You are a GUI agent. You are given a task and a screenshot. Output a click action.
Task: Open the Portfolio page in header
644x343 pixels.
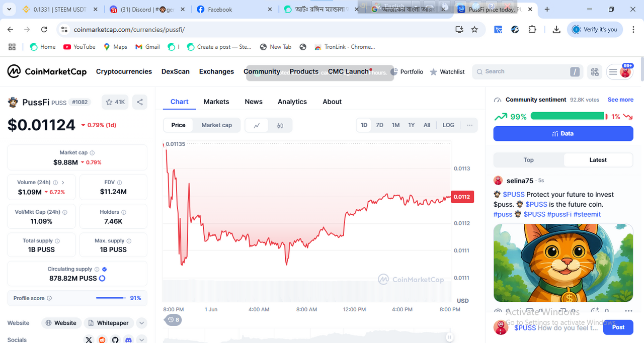(x=407, y=72)
